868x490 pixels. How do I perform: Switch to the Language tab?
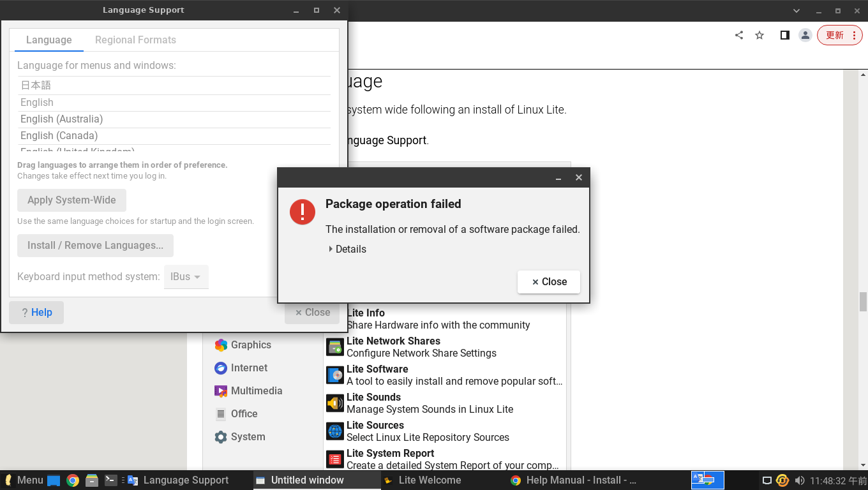click(x=49, y=39)
